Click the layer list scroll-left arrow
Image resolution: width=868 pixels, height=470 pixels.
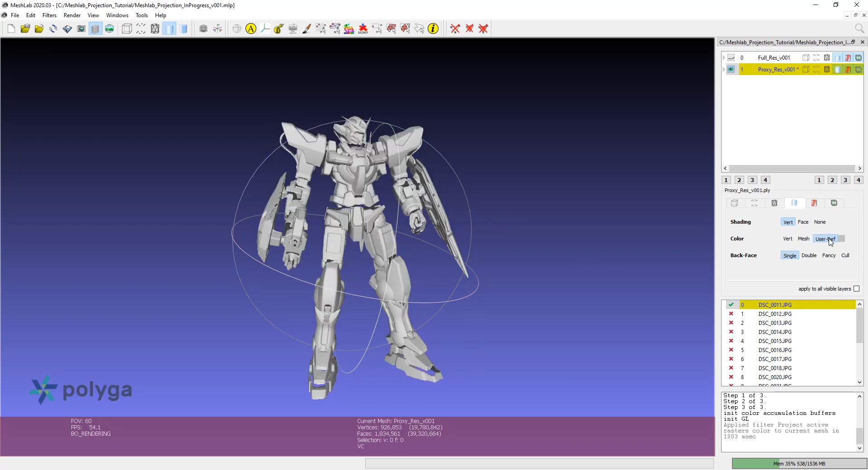725,169
